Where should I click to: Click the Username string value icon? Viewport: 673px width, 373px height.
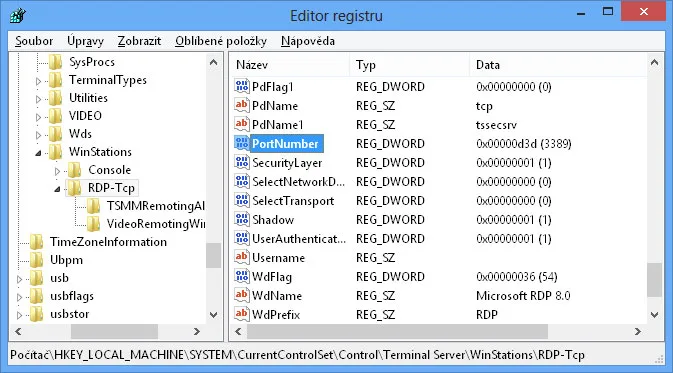click(x=242, y=257)
